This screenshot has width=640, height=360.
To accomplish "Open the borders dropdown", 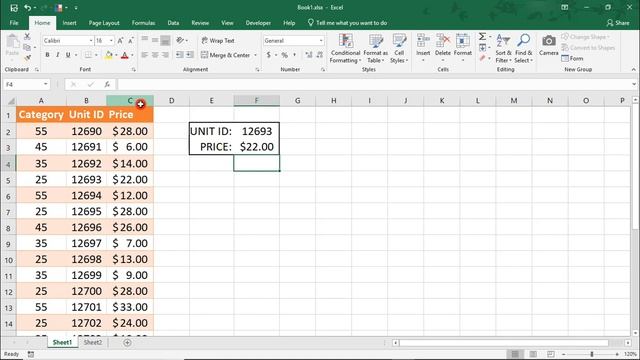I will tap(96, 55).
